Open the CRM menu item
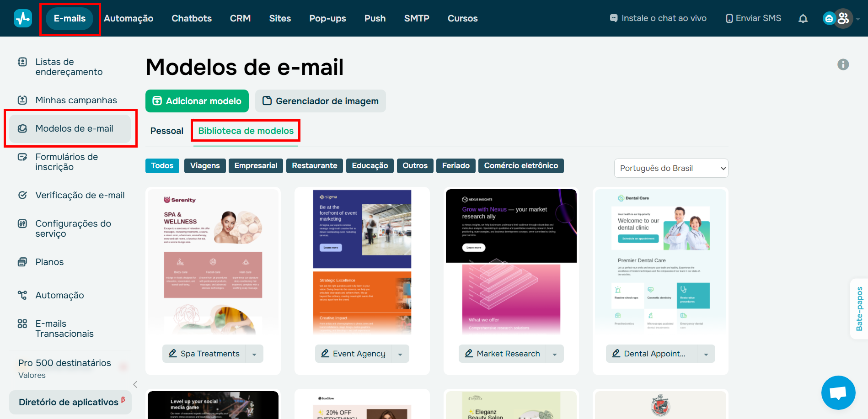This screenshot has width=868, height=419. pyautogui.click(x=240, y=18)
